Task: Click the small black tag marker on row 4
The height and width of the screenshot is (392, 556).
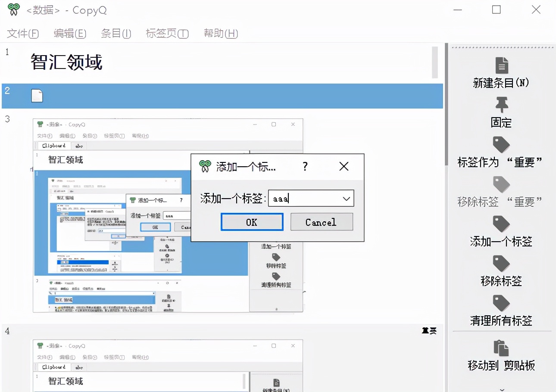Action: (429, 330)
